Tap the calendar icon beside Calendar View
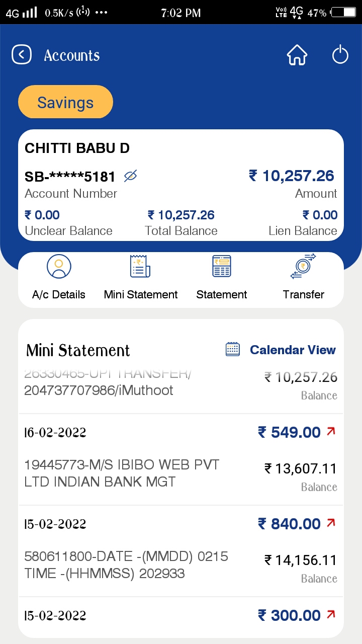Image resolution: width=362 pixels, height=644 pixels. (233, 350)
